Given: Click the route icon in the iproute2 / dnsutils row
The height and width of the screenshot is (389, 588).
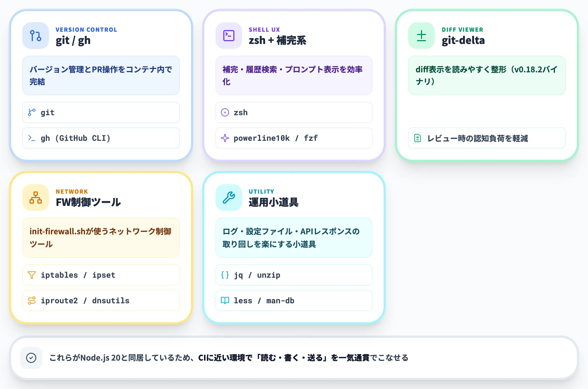Looking at the screenshot, I should point(32,301).
